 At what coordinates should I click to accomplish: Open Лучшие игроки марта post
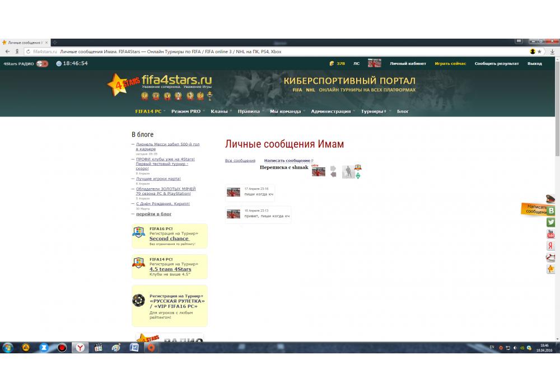158,179
